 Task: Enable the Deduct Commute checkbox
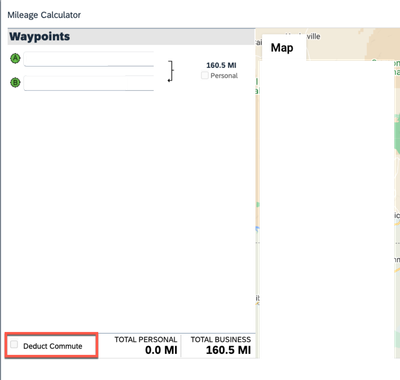(x=14, y=344)
